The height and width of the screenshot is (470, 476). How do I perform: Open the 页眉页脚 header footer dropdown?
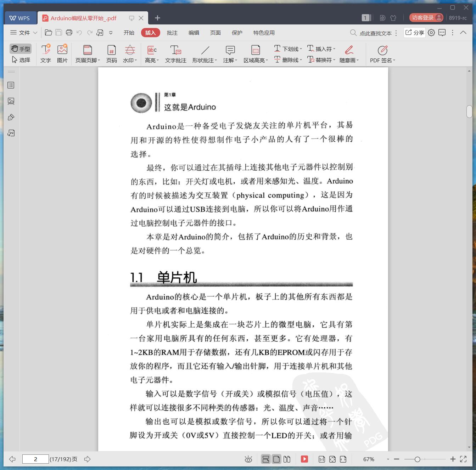(x=88, y=53)
